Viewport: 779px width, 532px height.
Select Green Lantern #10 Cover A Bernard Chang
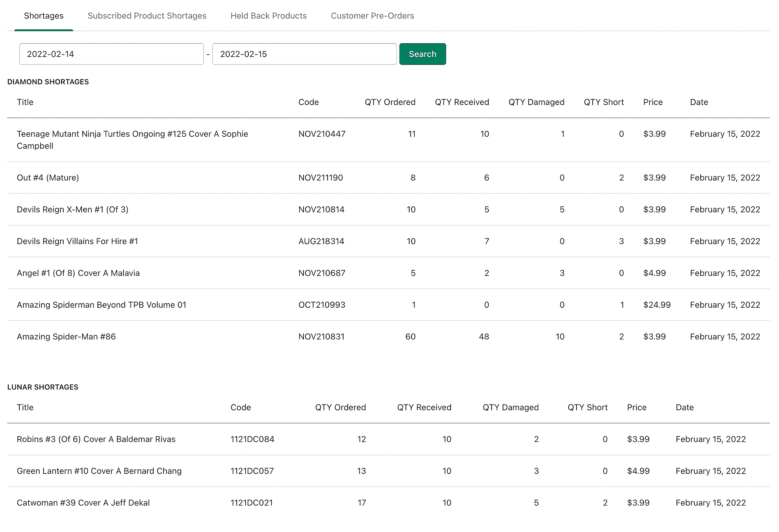click(99, 471)
